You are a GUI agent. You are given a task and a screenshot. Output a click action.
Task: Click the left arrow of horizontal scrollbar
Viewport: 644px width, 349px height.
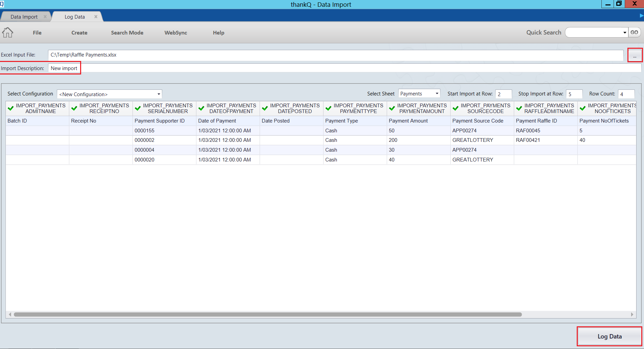click(10, 314)
